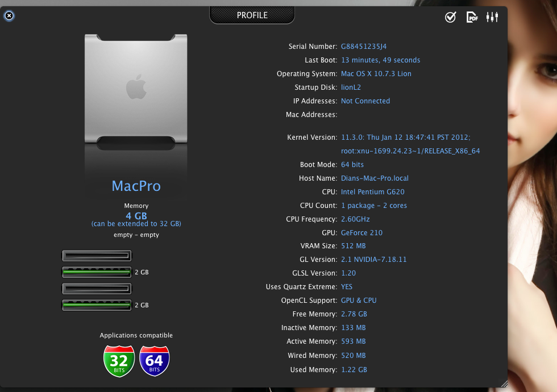Click the "empty - empty" memory text

click(x=136, y=235)
